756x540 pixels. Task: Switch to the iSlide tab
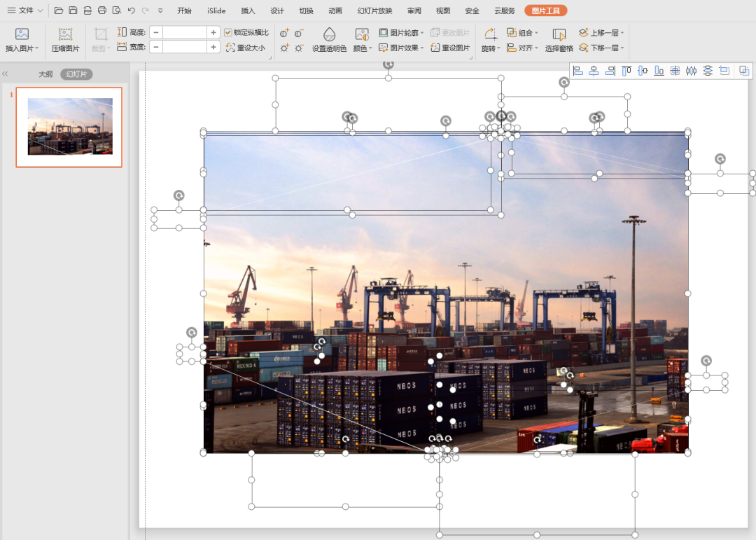(x=216, y=11)
